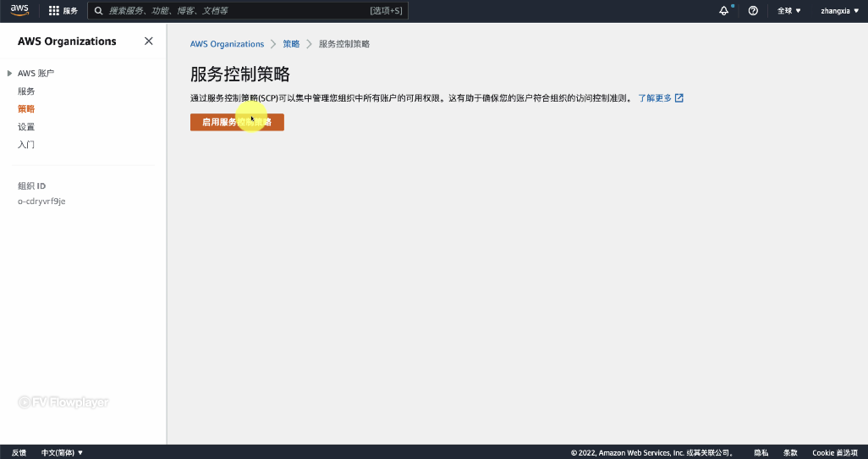Open 条款 footer link
The height and width of the screenshot is (459, 868).
tap(790, 452)
